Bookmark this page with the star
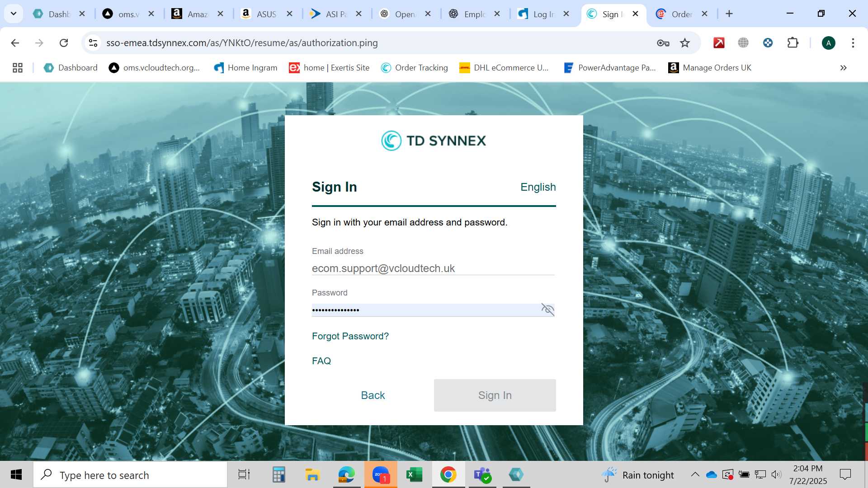The image size is (868, 488). pos(685,43)
